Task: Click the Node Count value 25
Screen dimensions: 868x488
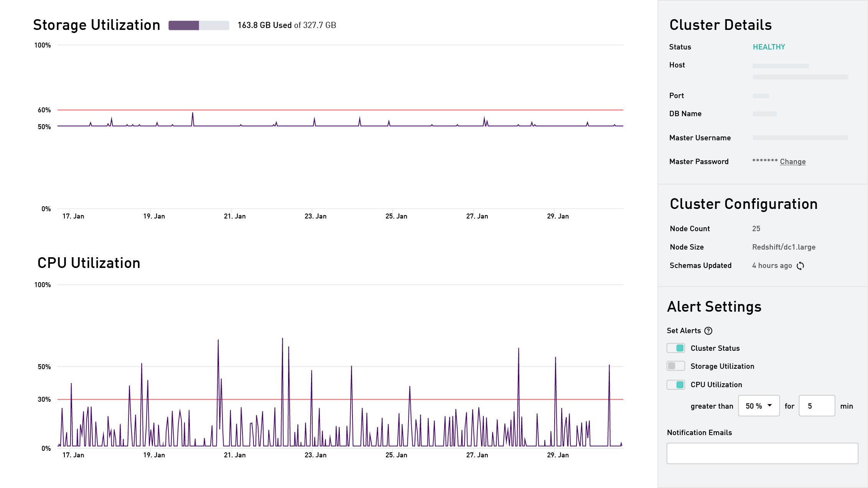Action: tap(756, 228)
